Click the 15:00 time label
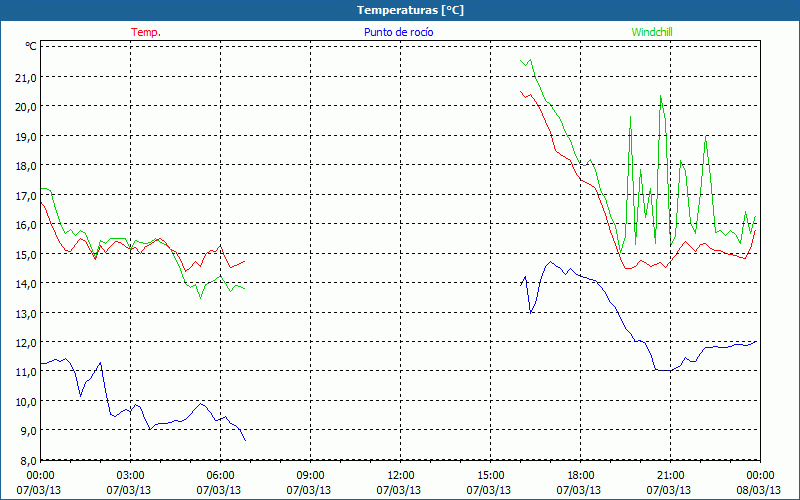Image resolution: width=800 pixels, height=500 pixels. 490,476
